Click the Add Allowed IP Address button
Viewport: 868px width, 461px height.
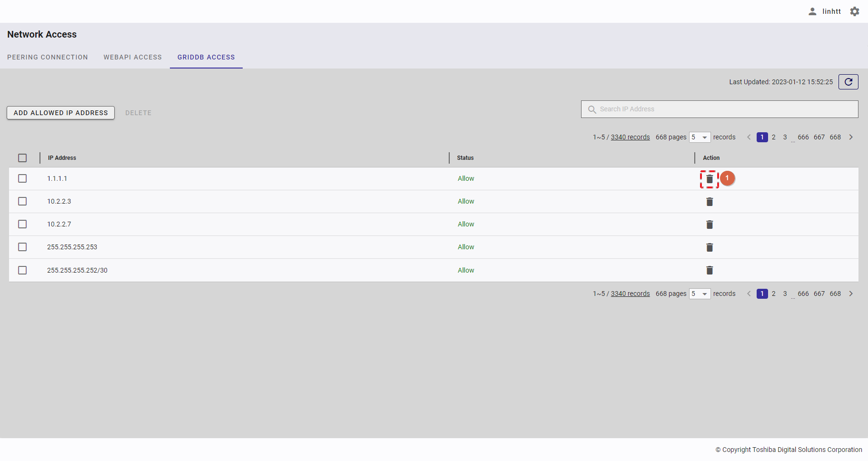[60, 113]
